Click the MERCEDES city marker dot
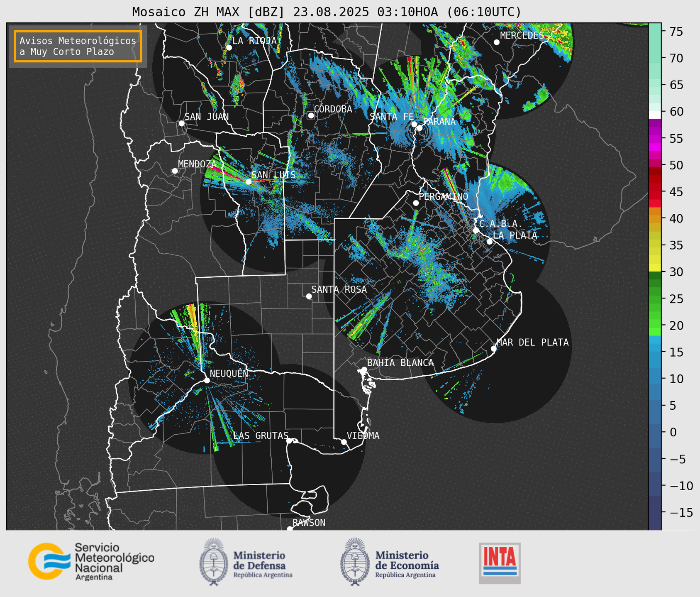The image size is (700, 597). click(x=497, y=42)
